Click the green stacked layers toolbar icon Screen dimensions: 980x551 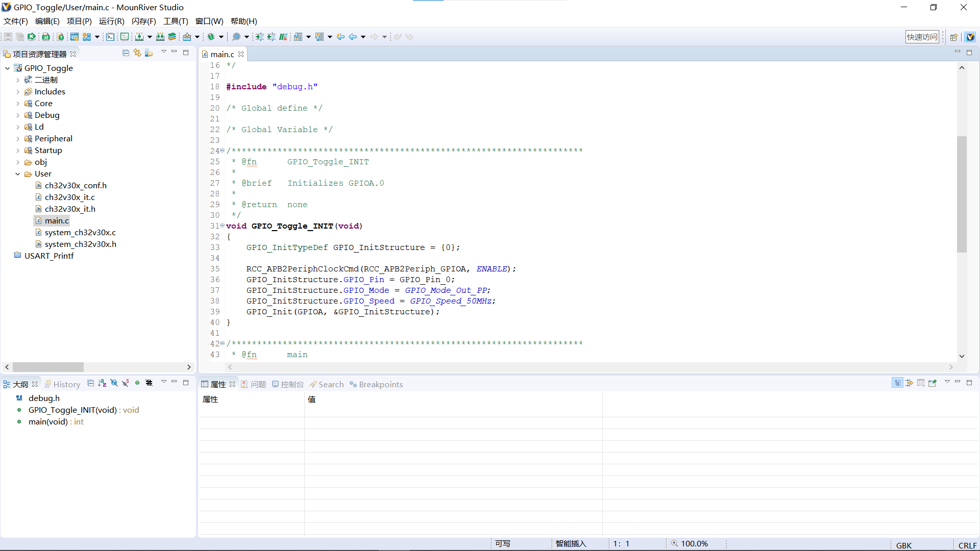tap(172, 37)
